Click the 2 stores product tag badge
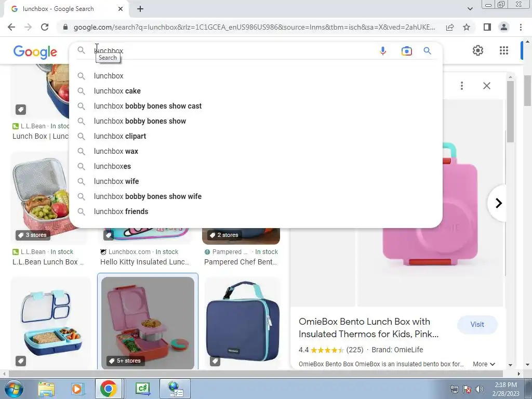The width and height of the screenshot is (532, 399). click(224, 235)
